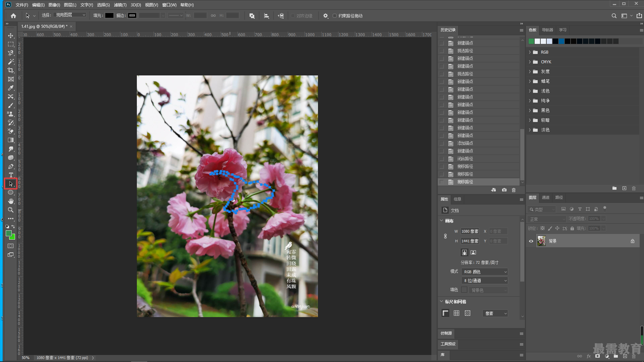Open the gear settings in options bar
644x362 pixels.
(x=325, y=16)
